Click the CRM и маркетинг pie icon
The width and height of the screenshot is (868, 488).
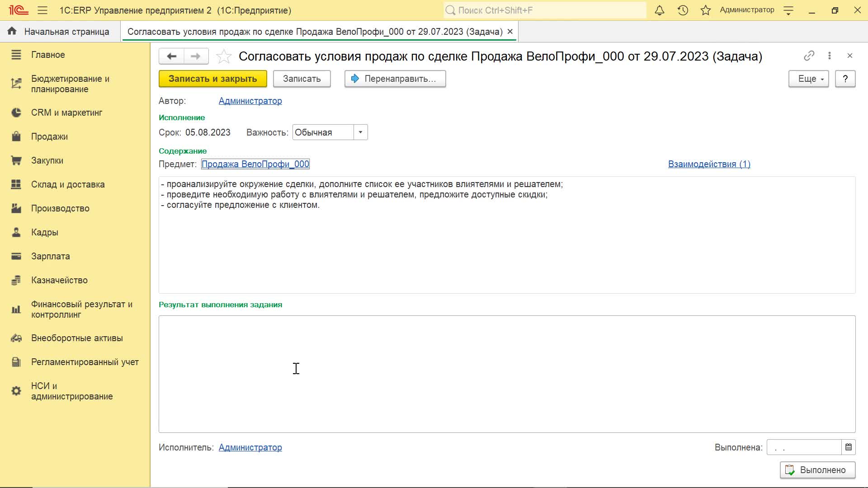point(16,113)
